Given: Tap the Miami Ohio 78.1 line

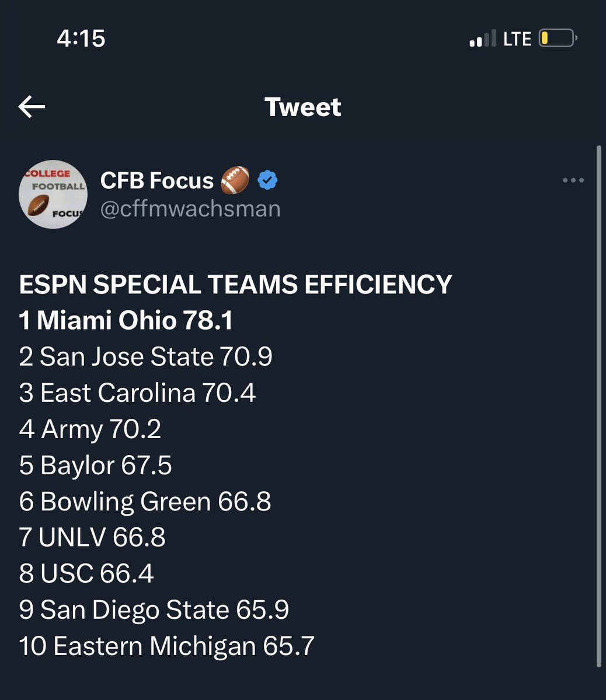Looking at the screenshot, I should (126, 321).
